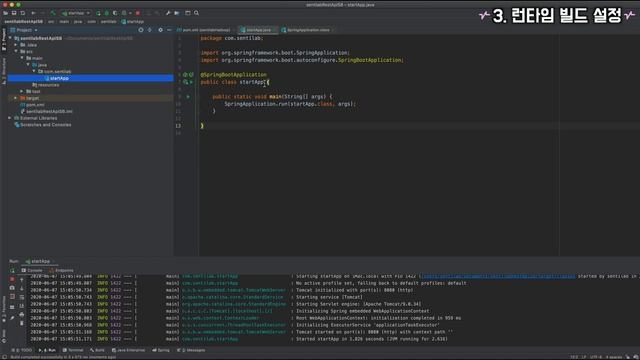
Task: Open startApp run configuration dropdown
Action: pyautogui.click(x=76, y=13)
